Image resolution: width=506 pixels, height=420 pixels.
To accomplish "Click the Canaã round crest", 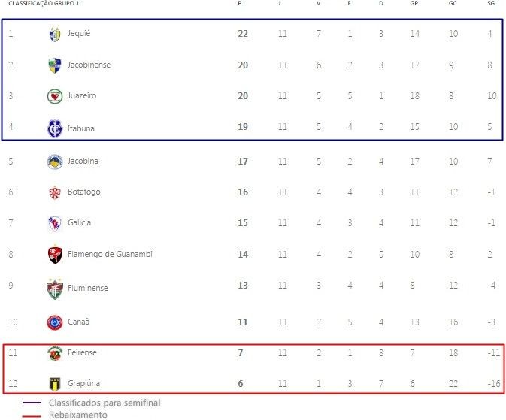I will point(55,322).
